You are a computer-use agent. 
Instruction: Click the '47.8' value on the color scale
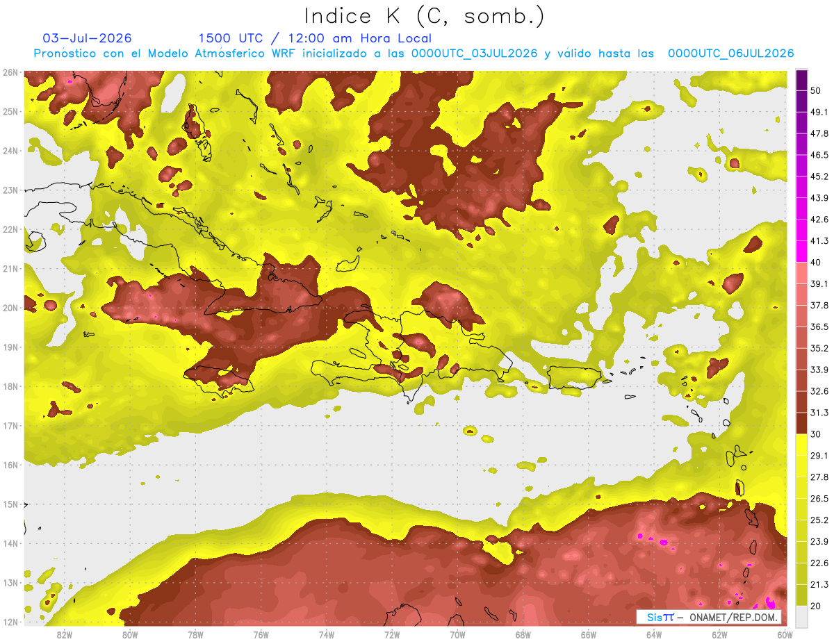(x=819, y=133)
